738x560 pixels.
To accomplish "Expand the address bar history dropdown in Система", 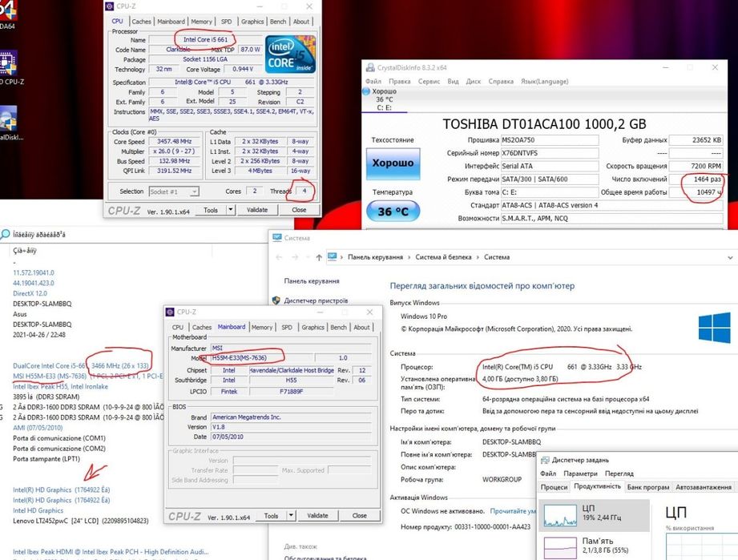I will 730,257.
